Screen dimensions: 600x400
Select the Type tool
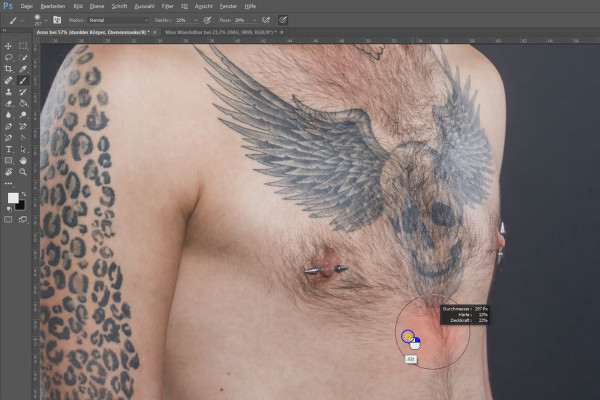pos(8,149)
